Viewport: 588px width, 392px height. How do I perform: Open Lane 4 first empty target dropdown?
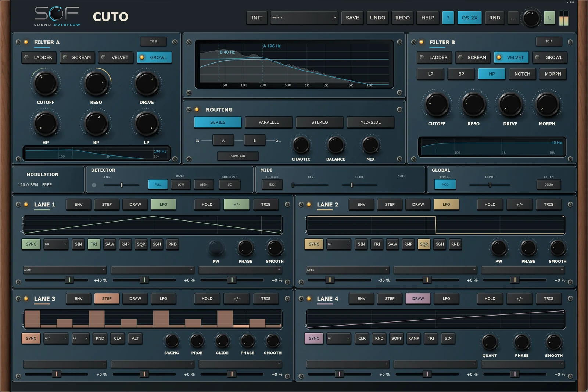pyautogui.click(x=348, y=364)
